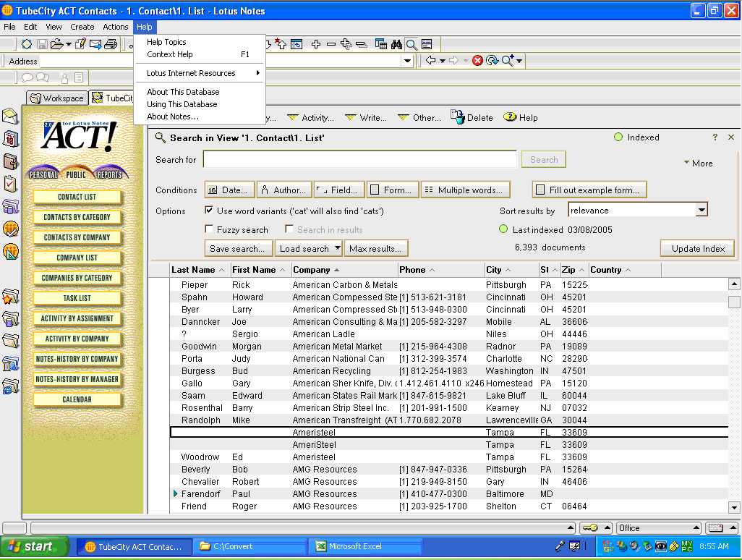Expand the Load search dropdown
The width and height of the screenshot is (742, 560).
coord(338,247)
